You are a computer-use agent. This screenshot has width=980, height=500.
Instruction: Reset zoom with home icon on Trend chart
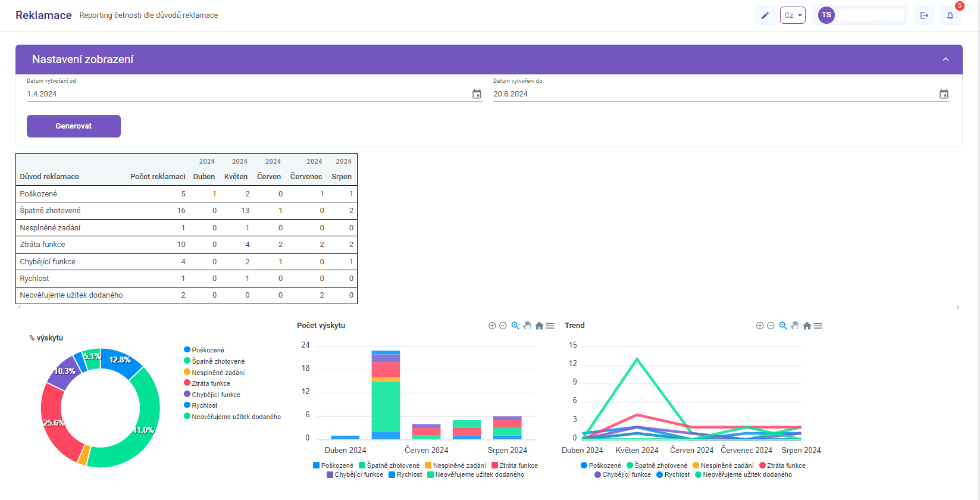[x=807, y=326]
